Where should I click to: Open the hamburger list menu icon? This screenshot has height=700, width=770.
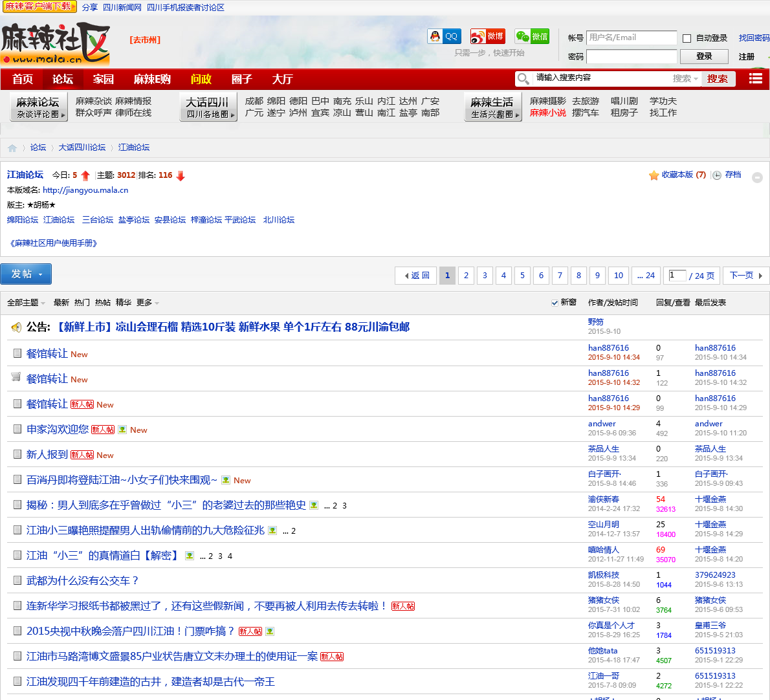[x=755, y=78]
